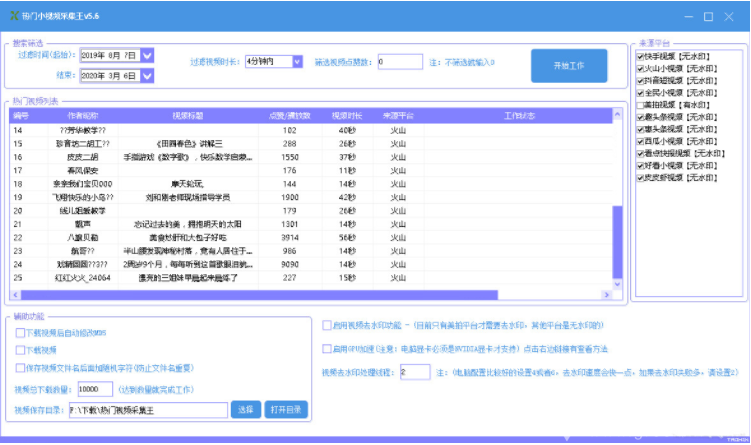Click the 工作状态 column header

coord(519,115)
